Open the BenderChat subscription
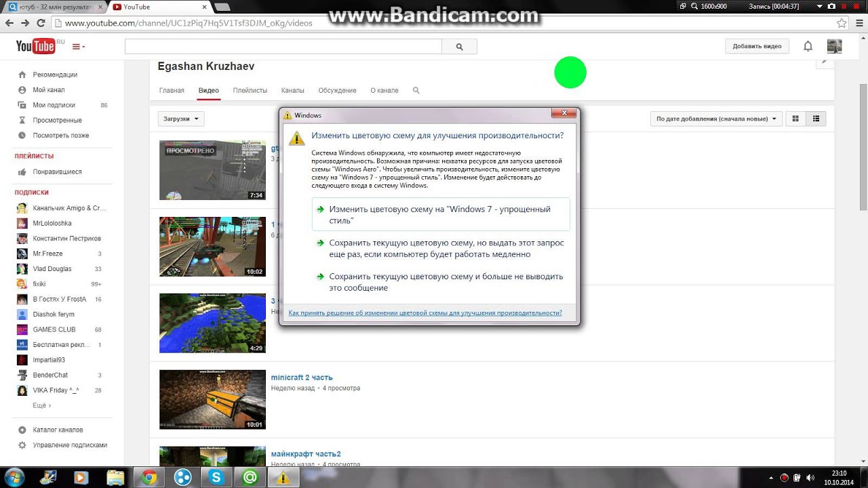868x488 pixels. click(x=50, y=375)
